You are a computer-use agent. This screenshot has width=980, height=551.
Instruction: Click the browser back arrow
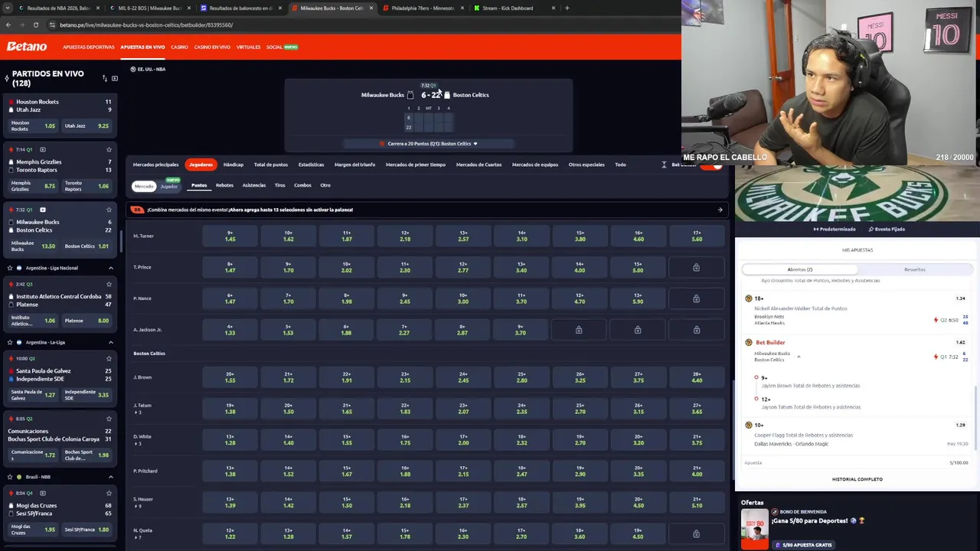[x=8, y=24]
